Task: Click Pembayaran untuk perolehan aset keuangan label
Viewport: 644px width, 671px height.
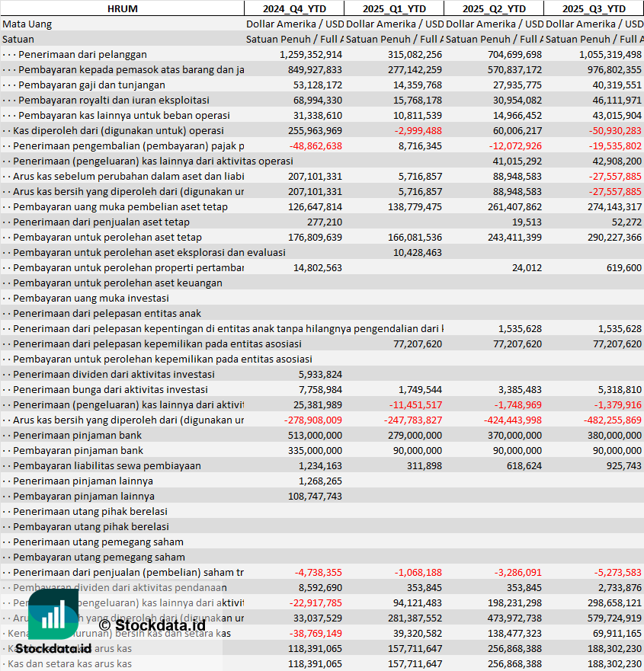Action: tap(118, 283)
